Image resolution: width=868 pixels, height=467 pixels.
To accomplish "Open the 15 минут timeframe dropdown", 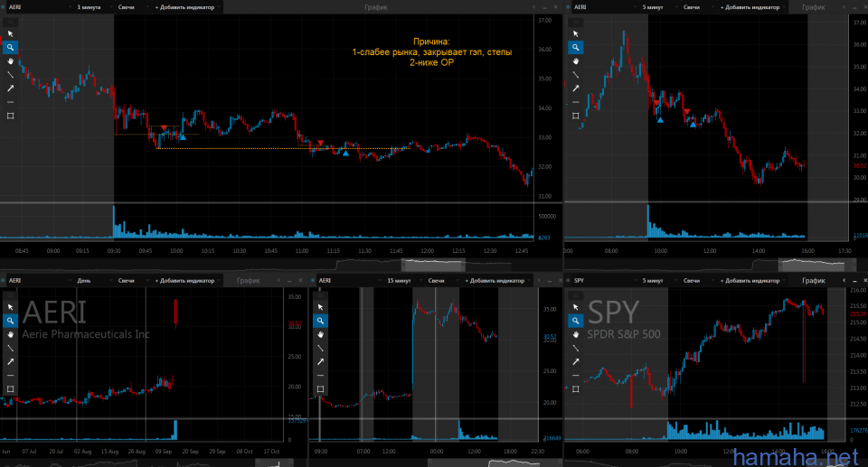I will [403, 281].
